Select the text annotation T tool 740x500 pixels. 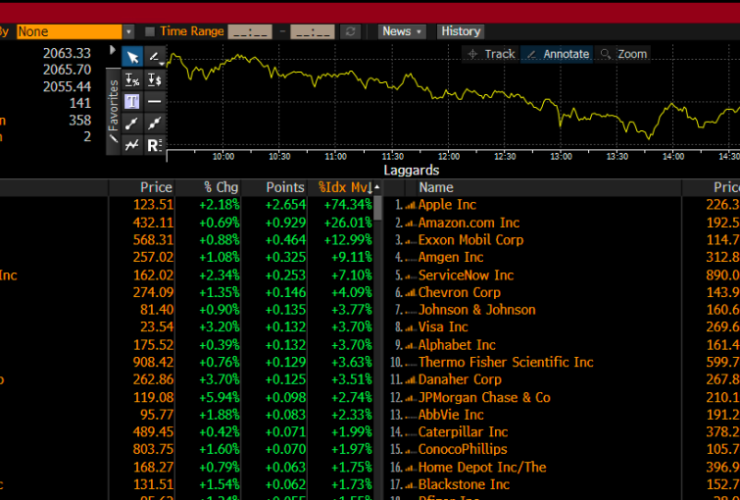coord(132,102)
